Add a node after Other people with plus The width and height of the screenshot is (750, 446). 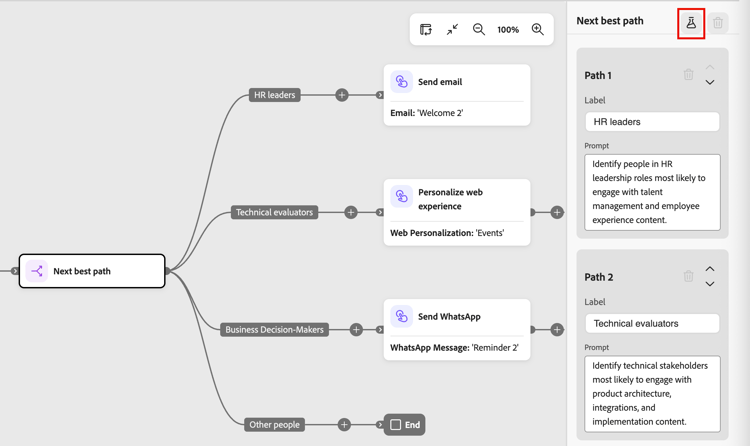(x=344, y=424)
